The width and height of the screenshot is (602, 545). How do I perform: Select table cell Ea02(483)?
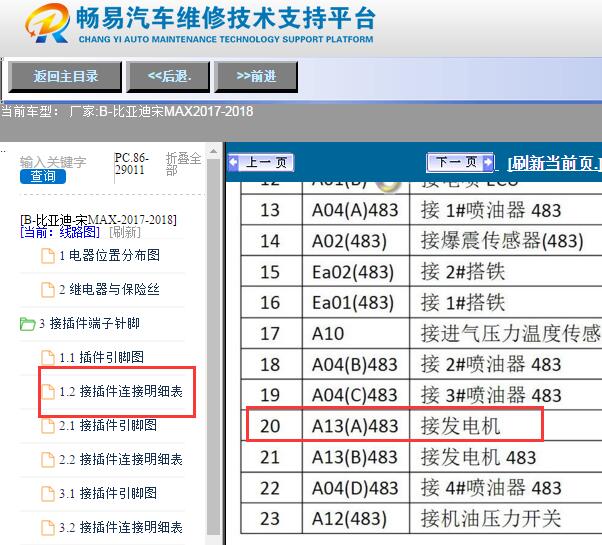coord(356,271)
